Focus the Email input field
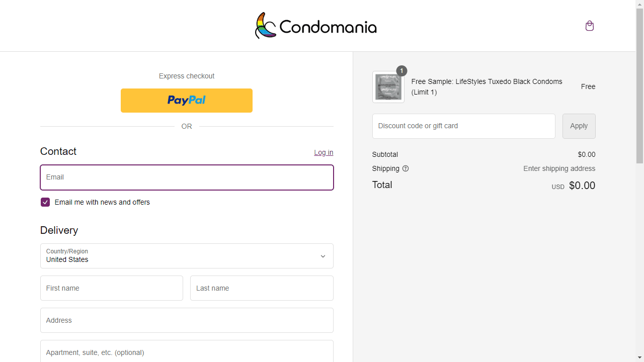Screen dimensions: 644x362 (x=187, y=177)
